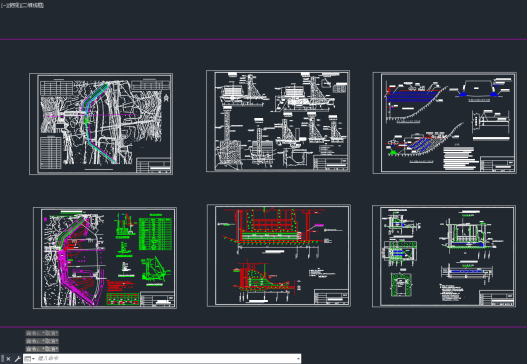This screenshot has height=364, width=527.
Task: Select the red structural section drawing sheet
Action: point(279,255)
